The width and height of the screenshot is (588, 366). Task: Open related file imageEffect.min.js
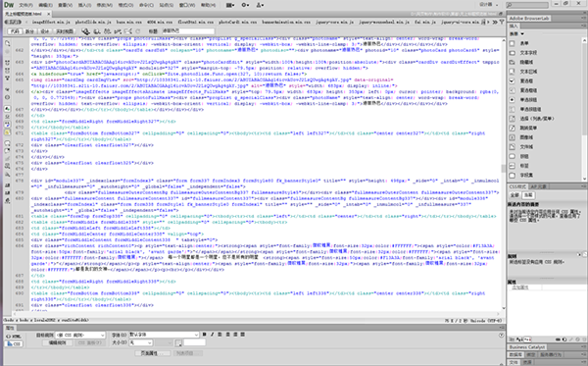point(51,23)
